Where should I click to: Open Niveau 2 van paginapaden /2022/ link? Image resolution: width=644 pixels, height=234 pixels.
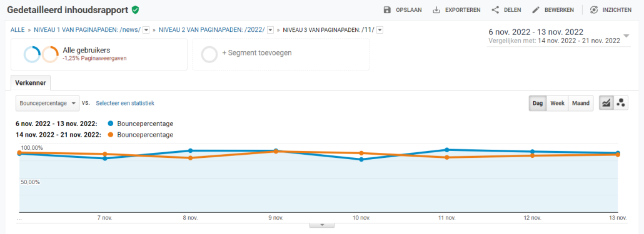[212, 30]
